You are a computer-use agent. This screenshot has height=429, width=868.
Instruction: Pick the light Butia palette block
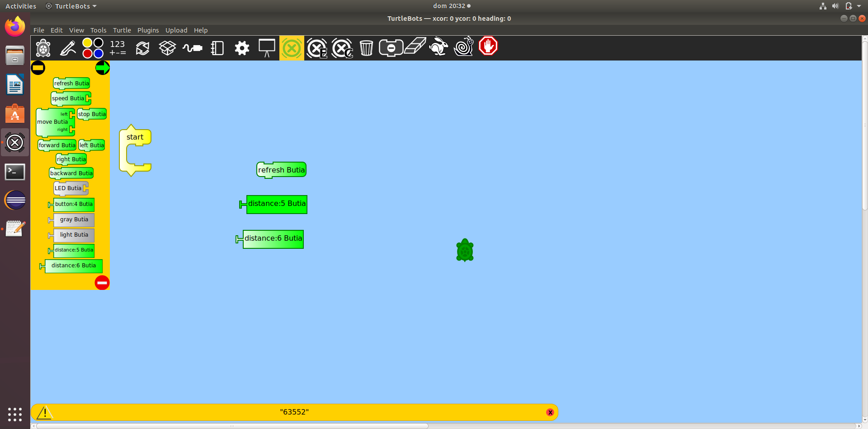(x=71, y=235)
